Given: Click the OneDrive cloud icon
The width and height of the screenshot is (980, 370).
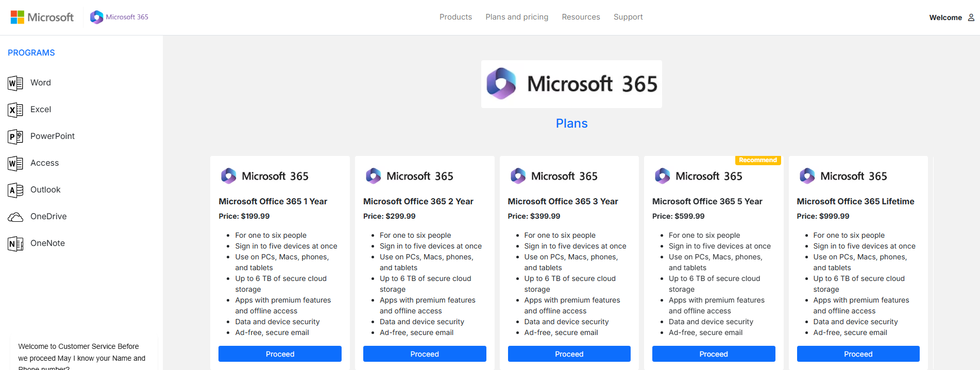Looking at the screenshot, I should coord(15,217).
